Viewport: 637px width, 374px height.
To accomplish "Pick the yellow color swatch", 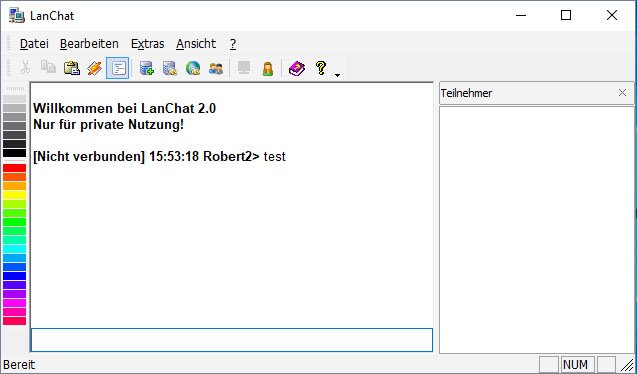I will click(15, 195).
